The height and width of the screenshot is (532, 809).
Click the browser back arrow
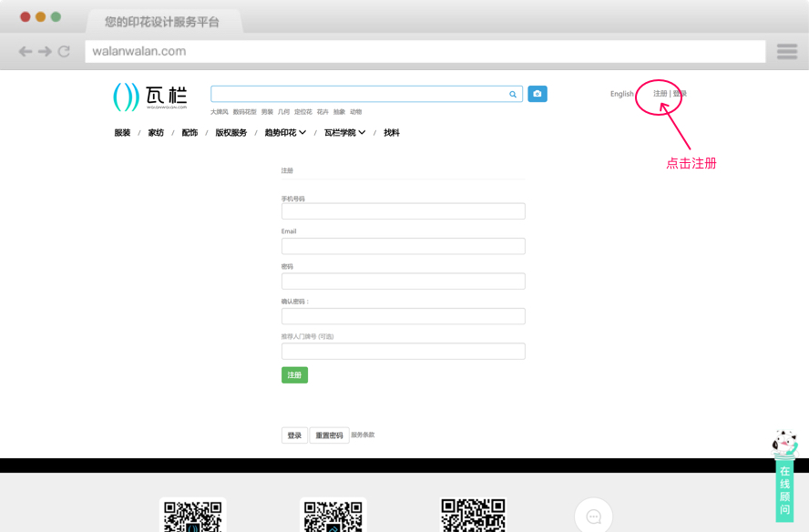tap(26, 52)
